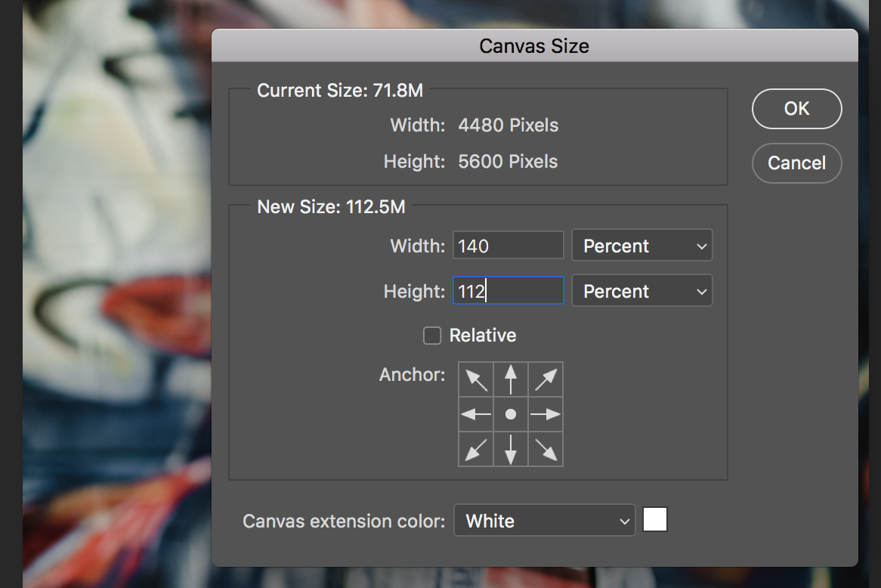Open the Height units Percent dropdown

[641, 290]
